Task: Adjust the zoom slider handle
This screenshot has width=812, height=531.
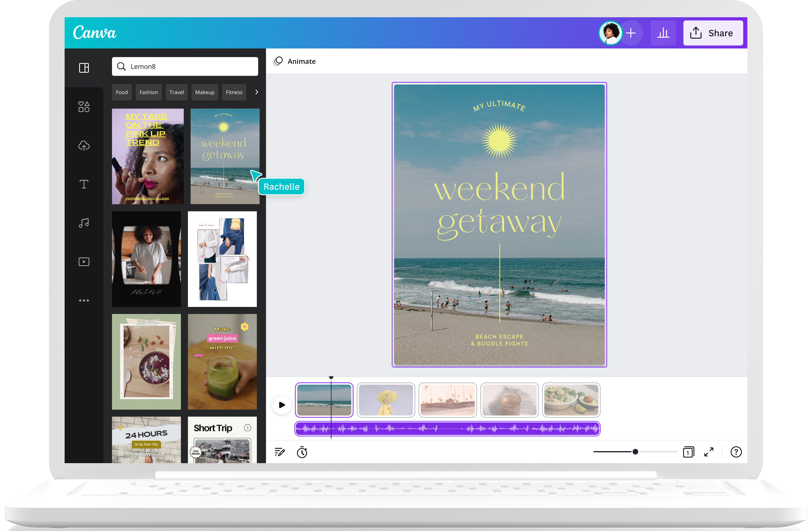Action: click(635, 452)
